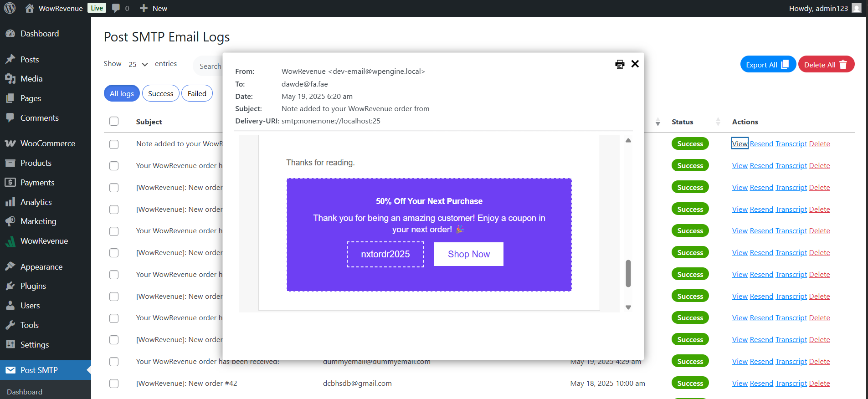Open the Marketing menu
Screen dimensions: 868x399
coord(46,221)
